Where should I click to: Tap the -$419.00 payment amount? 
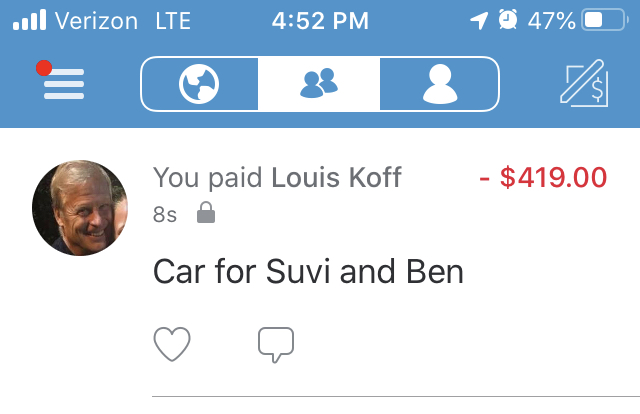tap(543, 179)
